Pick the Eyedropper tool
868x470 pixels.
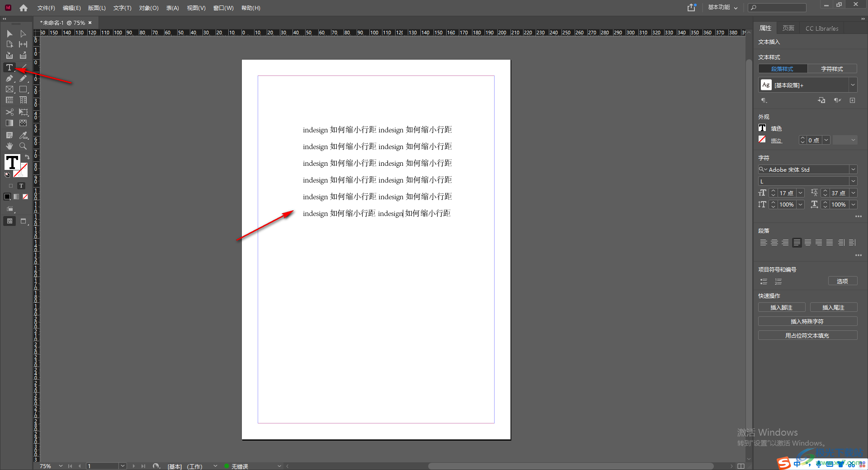click(23, 135)
